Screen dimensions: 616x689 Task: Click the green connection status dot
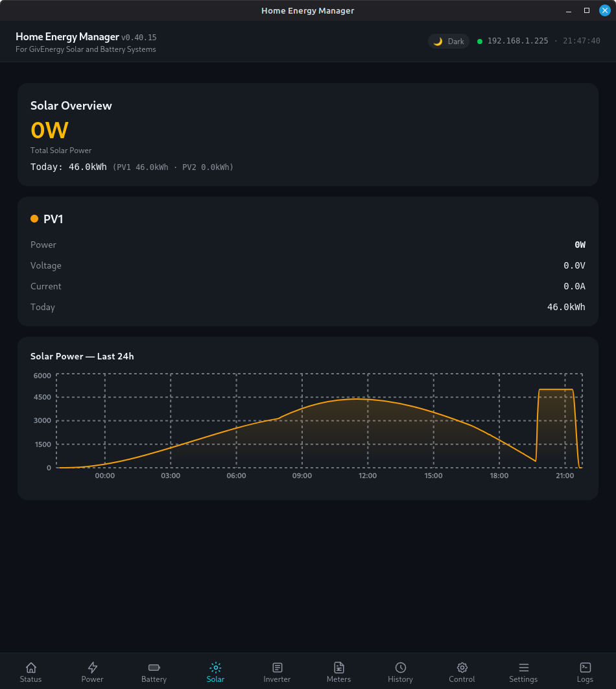click(479, 42)
